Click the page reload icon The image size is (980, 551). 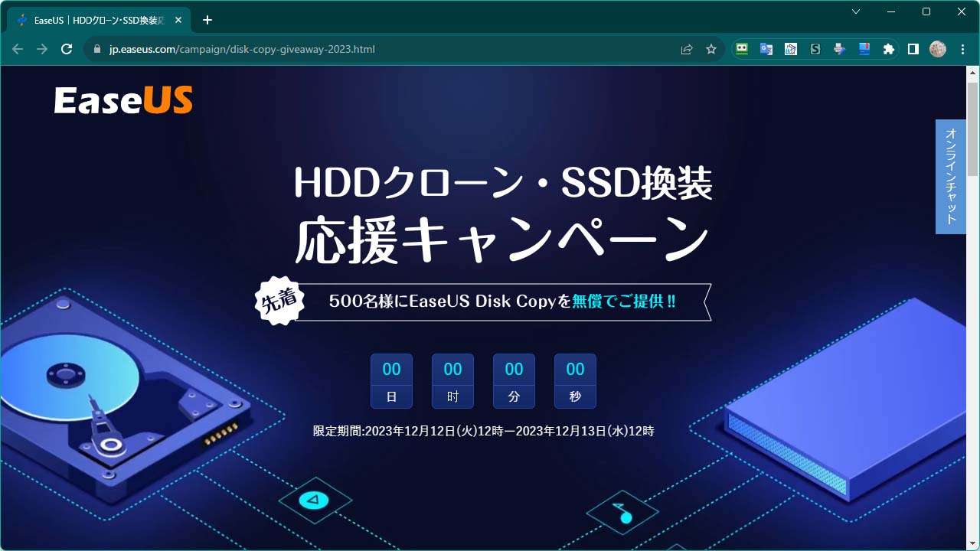tap(67, 48)
